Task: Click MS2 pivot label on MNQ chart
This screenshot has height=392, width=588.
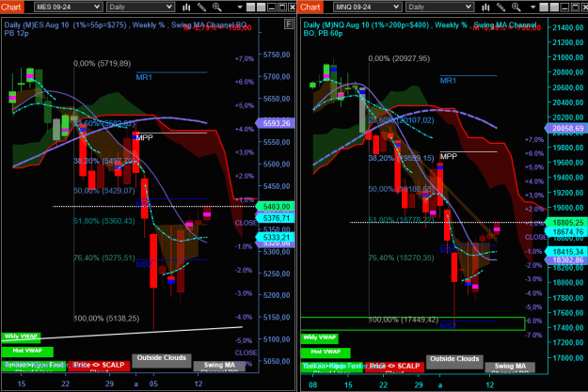Action: point(448,326)
